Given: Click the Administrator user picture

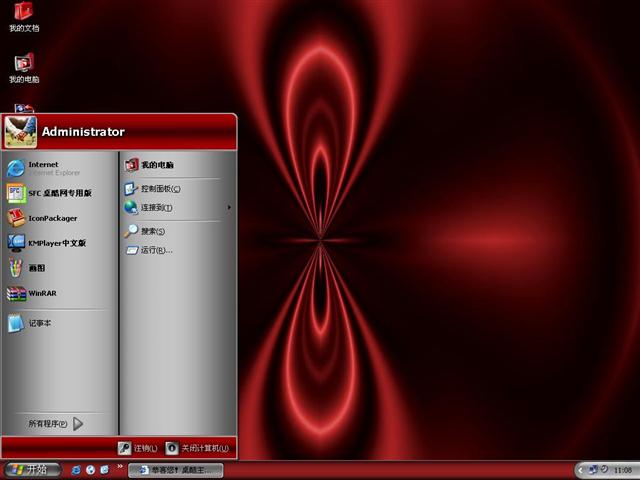Looking at the screenshot, I should point(20,131).
